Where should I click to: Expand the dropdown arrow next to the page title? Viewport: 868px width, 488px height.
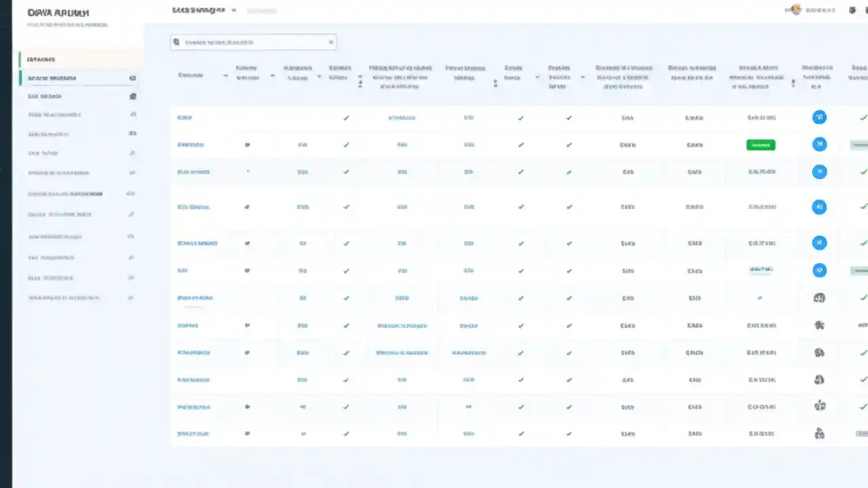click(x=233, y=10)
